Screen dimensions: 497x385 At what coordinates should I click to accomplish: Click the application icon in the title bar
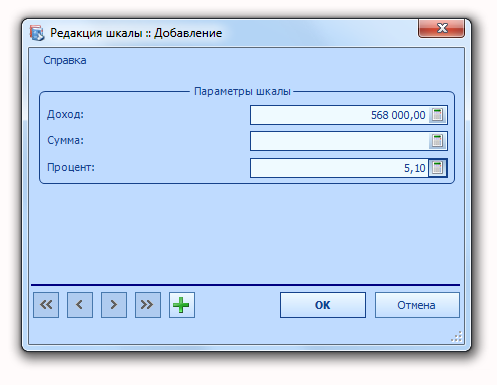pos(37,33)
